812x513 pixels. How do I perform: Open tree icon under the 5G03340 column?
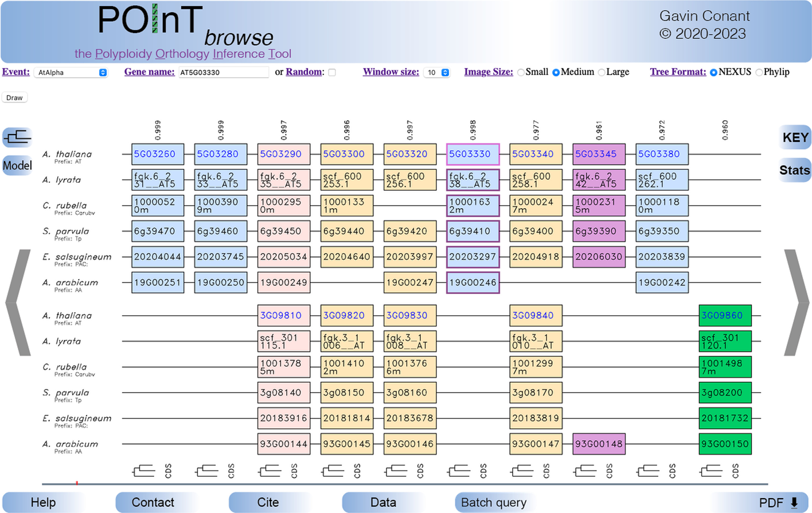522,471
